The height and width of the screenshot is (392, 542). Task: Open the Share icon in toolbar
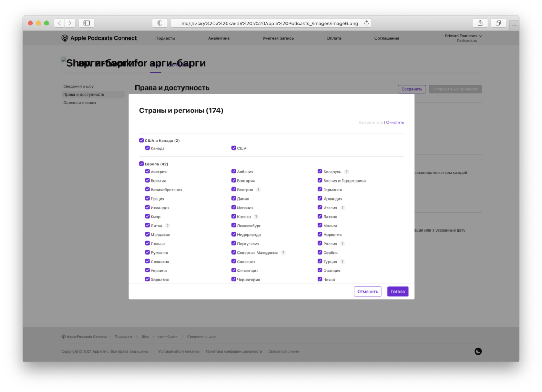click(x=480, y=23)
